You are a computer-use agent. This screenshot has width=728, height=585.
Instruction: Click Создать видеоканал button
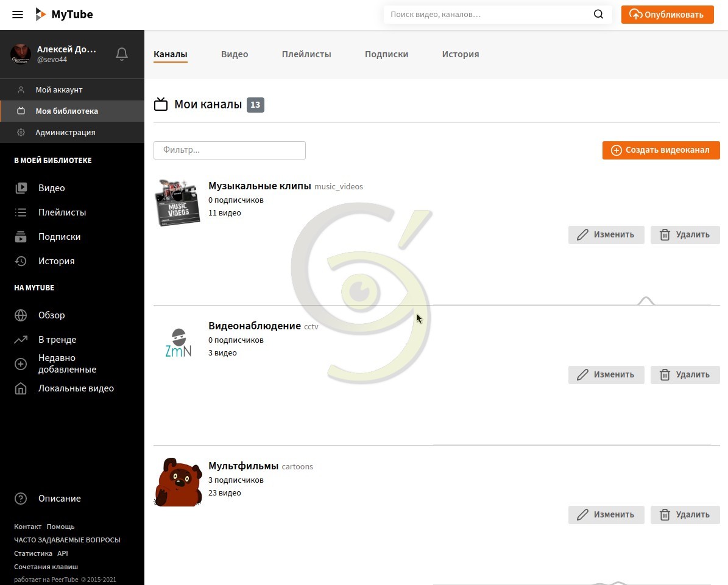coord(661,150)
